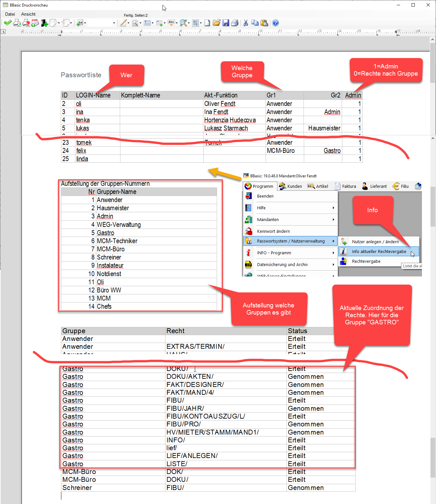Click the insert table icon
The image size is (436, 504).
coord(159,23)
